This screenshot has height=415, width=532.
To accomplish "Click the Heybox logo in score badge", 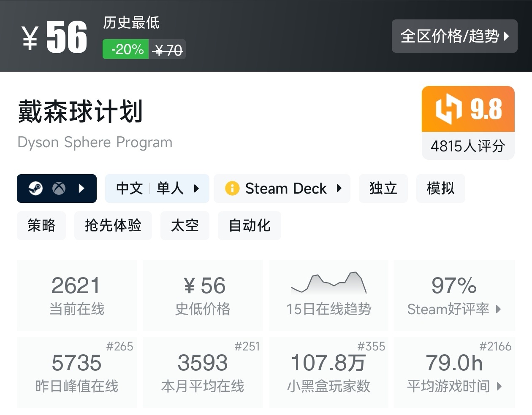I will click(448, 109).
